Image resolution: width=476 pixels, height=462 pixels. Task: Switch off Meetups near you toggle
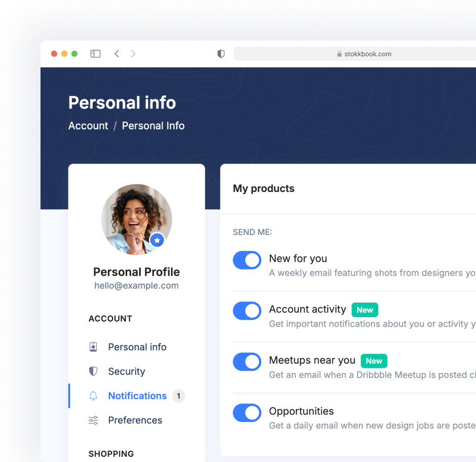pyautogui.click(x=247, y=362)
